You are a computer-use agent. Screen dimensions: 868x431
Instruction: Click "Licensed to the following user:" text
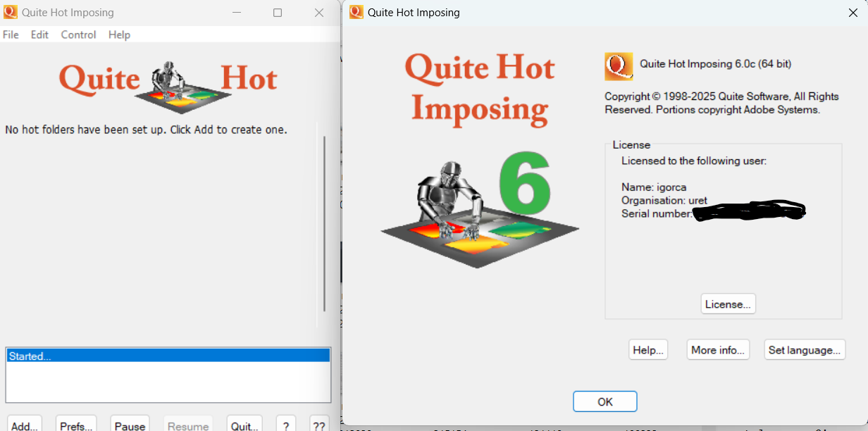694,161
